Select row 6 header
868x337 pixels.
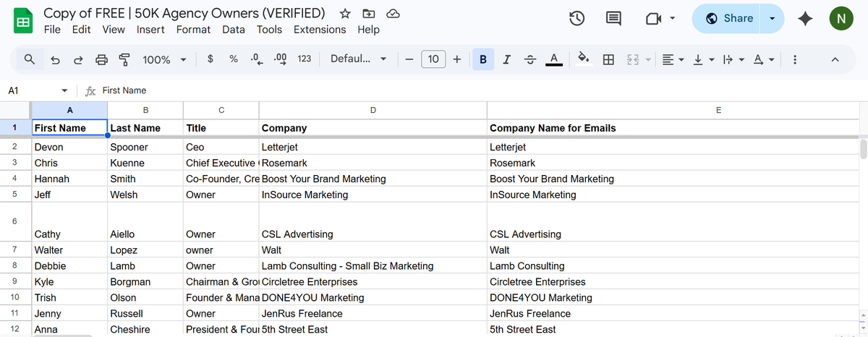coord(14,221)
